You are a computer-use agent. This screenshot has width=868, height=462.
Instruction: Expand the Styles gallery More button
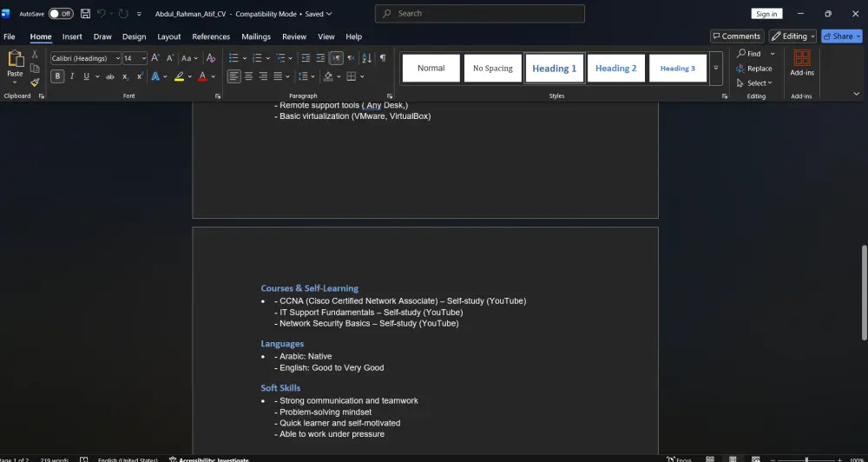[716, 68]
